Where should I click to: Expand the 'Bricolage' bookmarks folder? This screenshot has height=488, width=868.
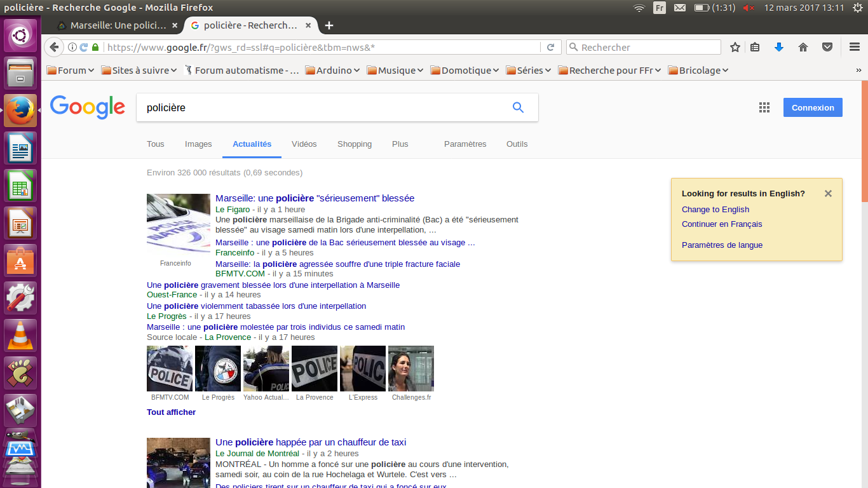698,71
